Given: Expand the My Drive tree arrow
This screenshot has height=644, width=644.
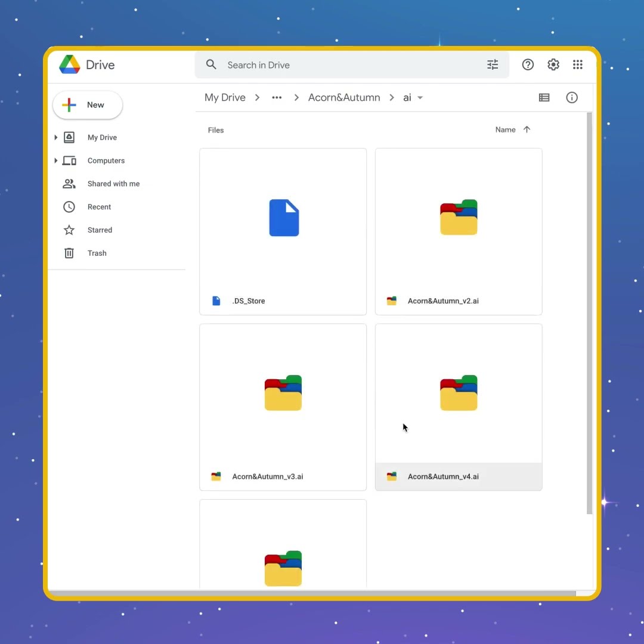Looking at the screenshot, I should (x=56, y=138).
